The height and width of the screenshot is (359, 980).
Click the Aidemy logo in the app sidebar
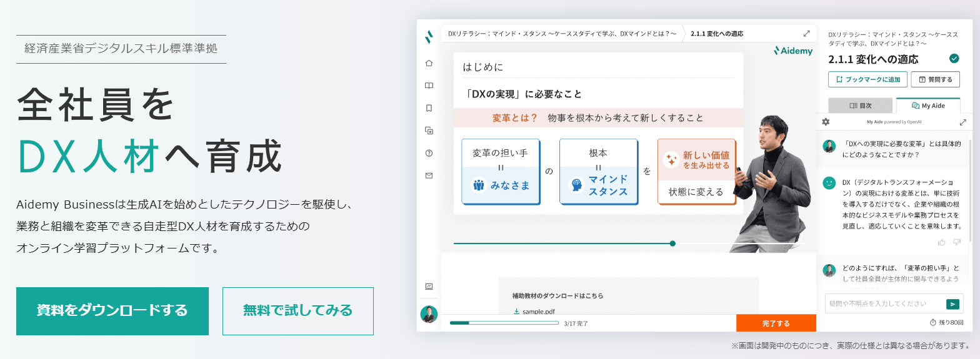429,37
